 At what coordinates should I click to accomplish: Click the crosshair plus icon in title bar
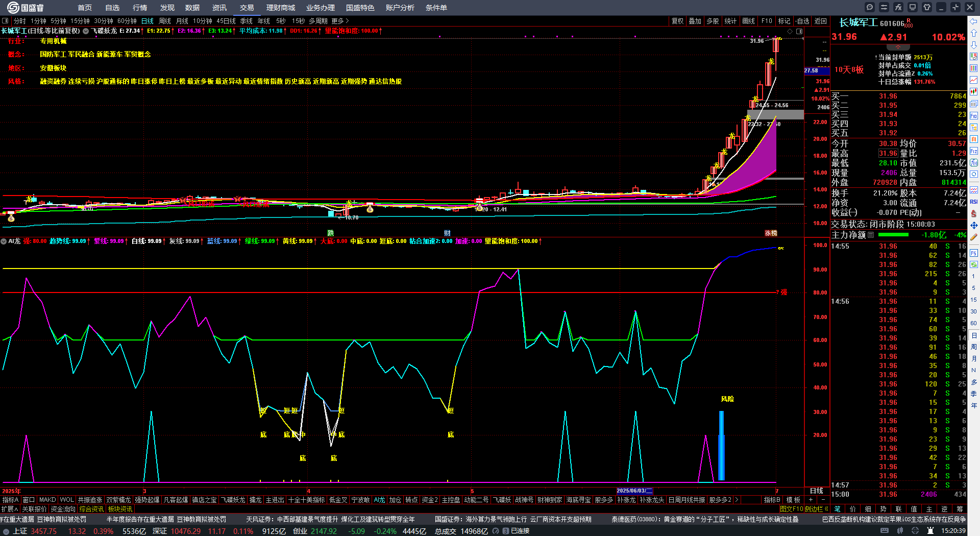(955, 7)
